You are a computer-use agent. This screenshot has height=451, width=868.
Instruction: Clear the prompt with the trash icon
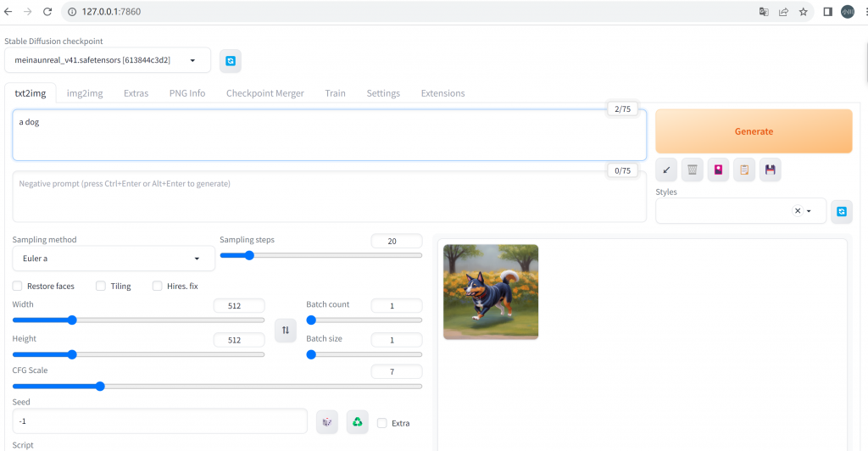692,170
